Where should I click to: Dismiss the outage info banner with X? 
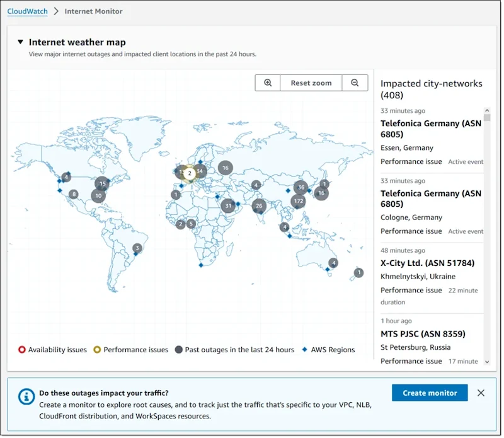(x=481, y=393)
